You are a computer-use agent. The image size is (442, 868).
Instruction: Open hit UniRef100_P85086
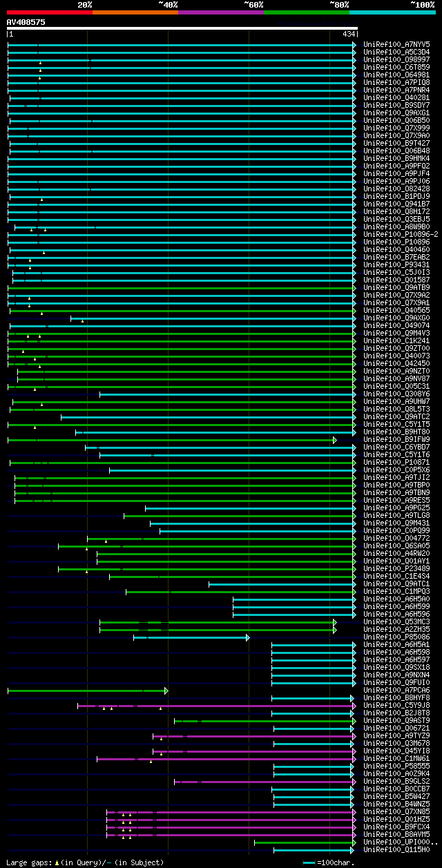(396, 637)
